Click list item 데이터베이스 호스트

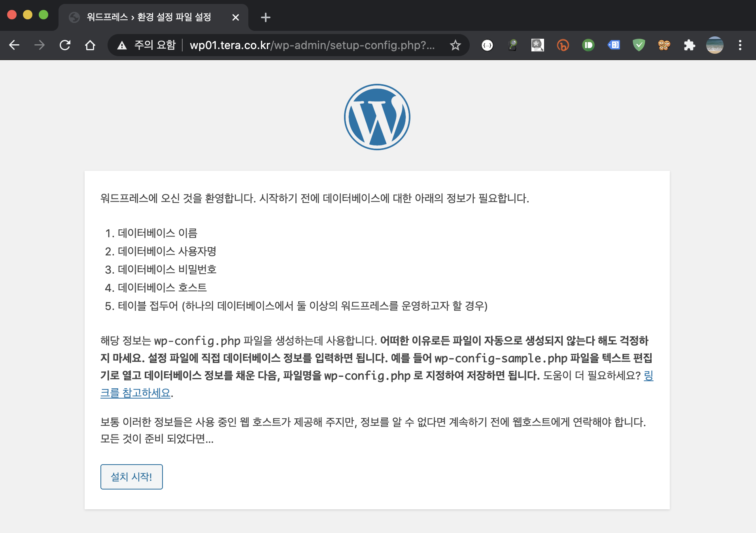point(162,288)
